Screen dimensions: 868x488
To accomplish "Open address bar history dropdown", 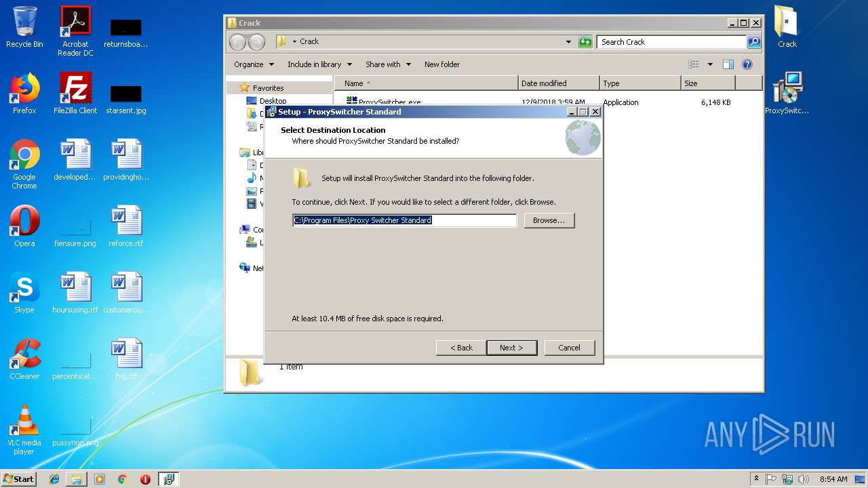I will click(568, 42).
